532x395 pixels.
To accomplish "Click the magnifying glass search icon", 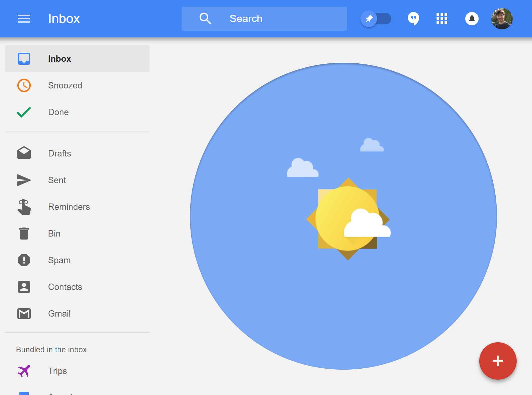I will click(x=205, y=19).
